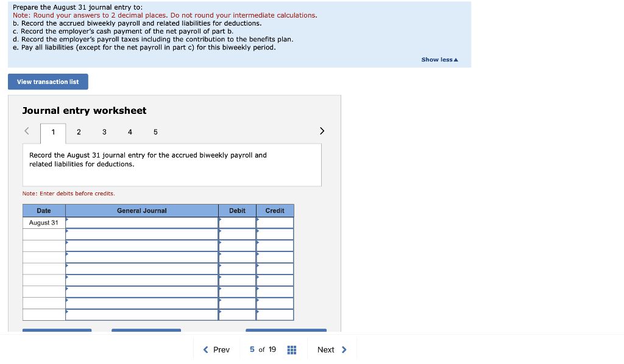624x364 pixels.
Task: Click the Journal entry worksheet heading
Action: (84, 110)
